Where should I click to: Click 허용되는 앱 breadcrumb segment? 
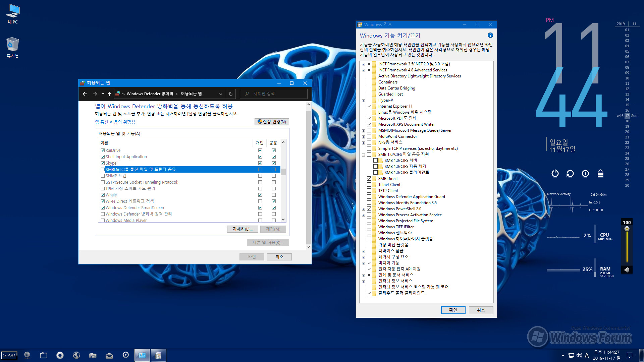191,94
